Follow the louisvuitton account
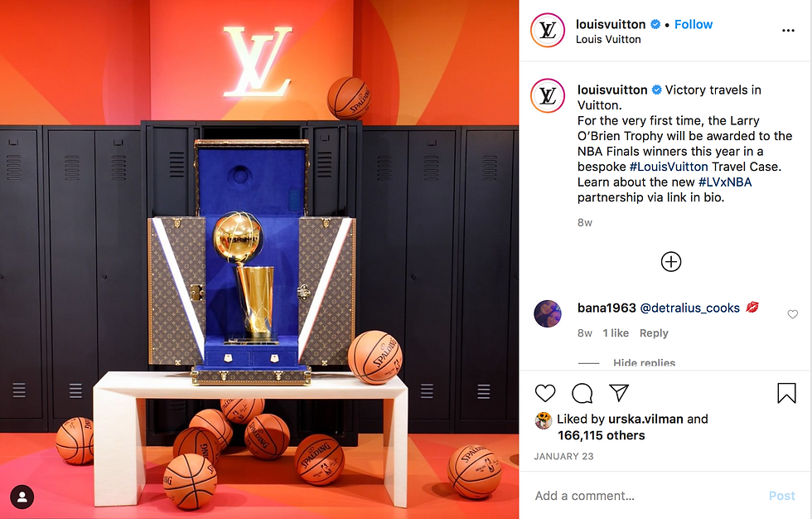 tap(693, 24)
